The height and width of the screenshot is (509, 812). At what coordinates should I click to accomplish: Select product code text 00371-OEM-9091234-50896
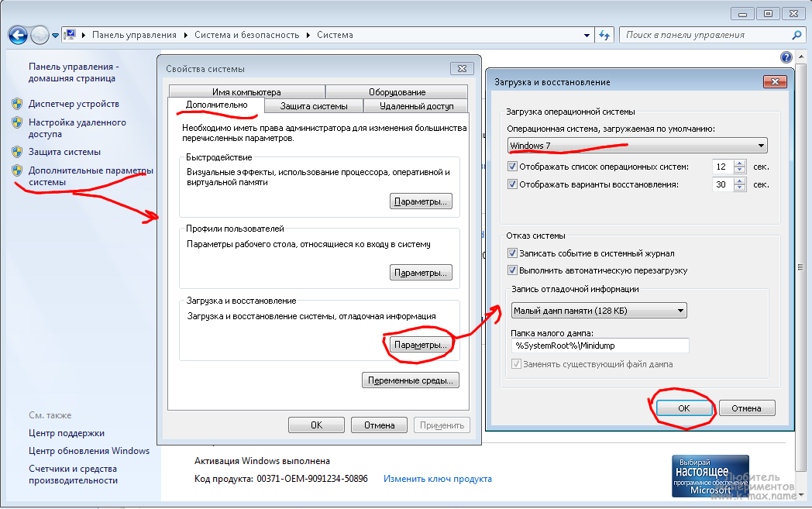click(312, 479)
